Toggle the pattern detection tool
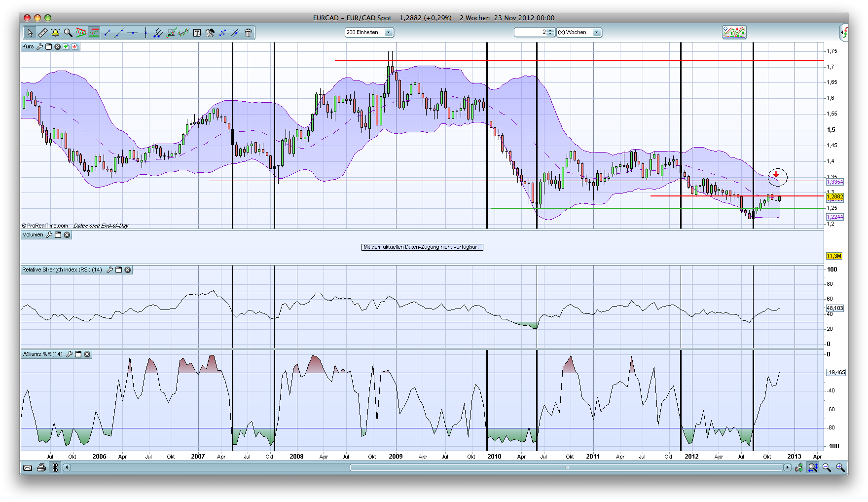 coord(81,33)
